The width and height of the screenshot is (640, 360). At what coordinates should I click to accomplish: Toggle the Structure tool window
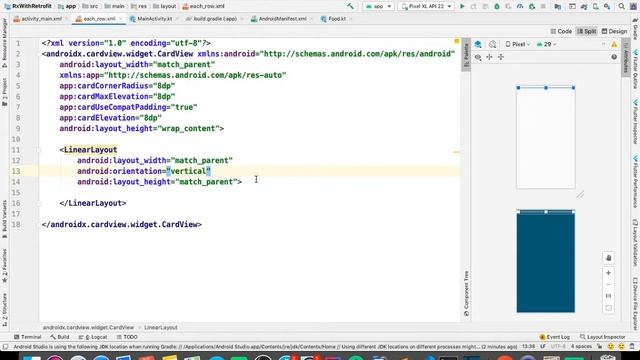(4, 309)
